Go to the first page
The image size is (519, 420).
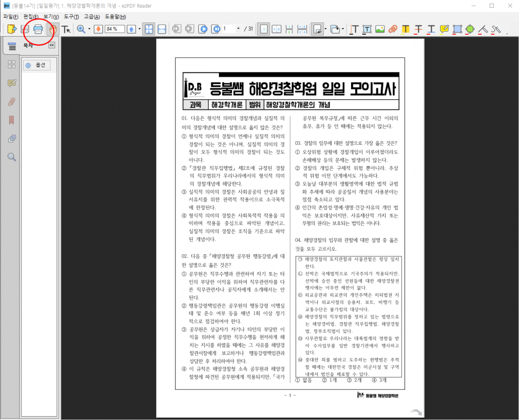177,29
